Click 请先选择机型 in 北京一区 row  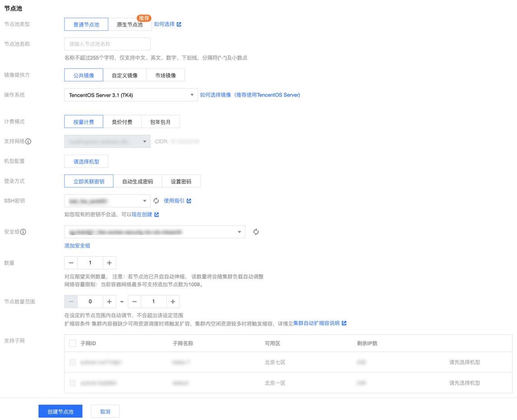point(465,383)
